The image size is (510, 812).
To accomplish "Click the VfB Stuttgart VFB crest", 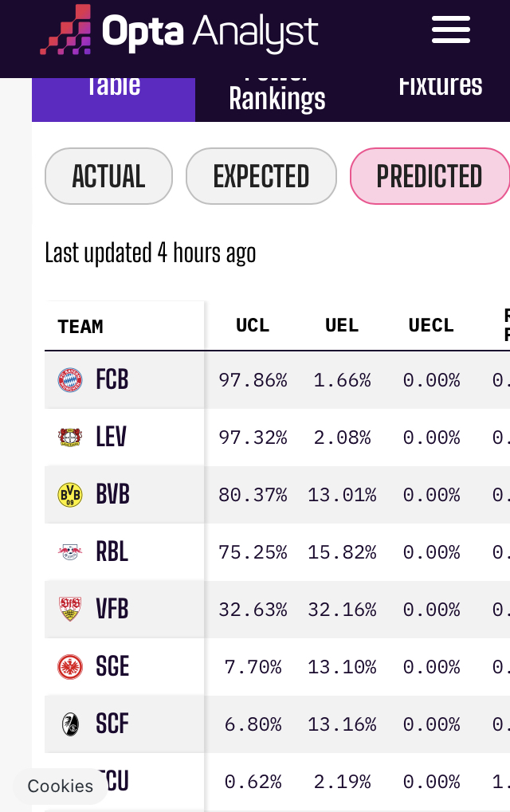I will [70, 610].
